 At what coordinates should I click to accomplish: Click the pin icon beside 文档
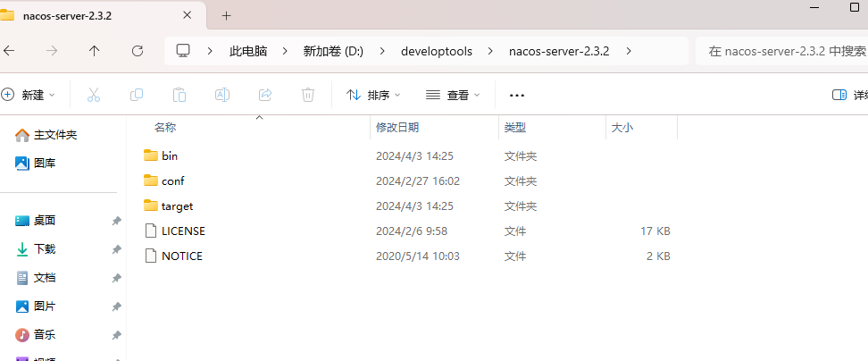tap(116, 278)
